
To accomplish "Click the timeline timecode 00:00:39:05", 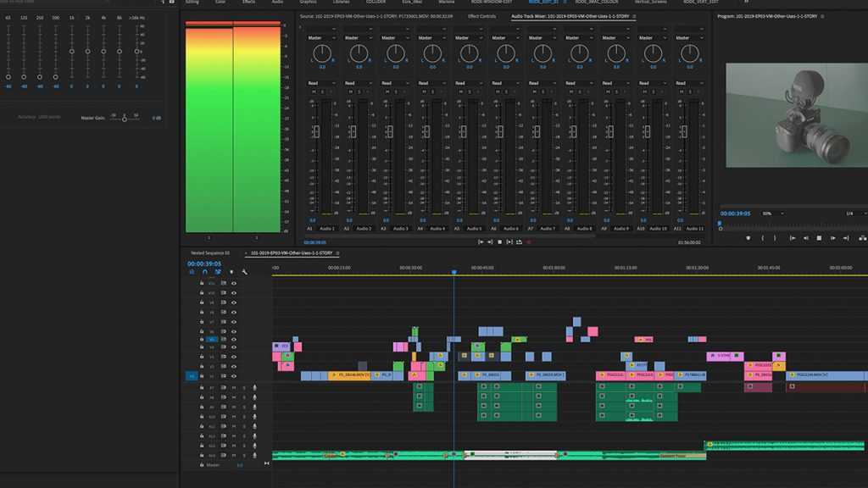I will point(204,263).
